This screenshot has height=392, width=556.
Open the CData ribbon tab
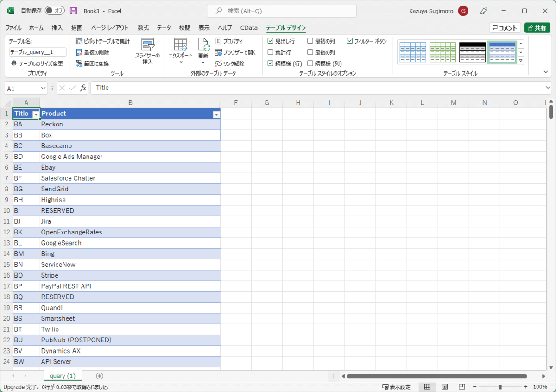(x=249, y=28)
